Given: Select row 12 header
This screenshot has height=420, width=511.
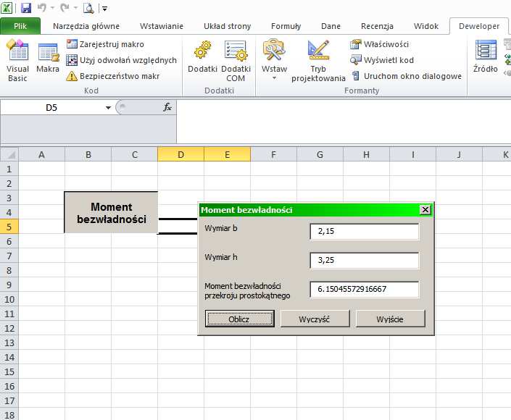Looking at the screenshot, I should (x=9, y=328).
